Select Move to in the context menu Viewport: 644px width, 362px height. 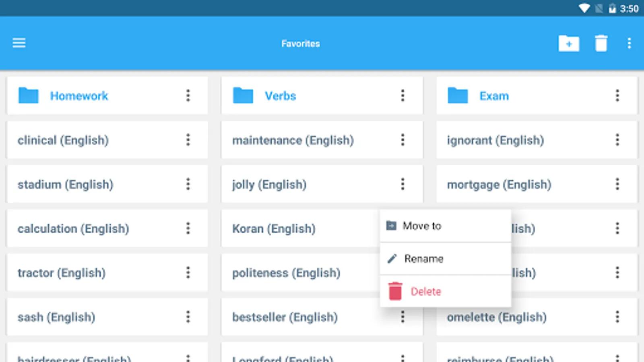tap(422, 226)
